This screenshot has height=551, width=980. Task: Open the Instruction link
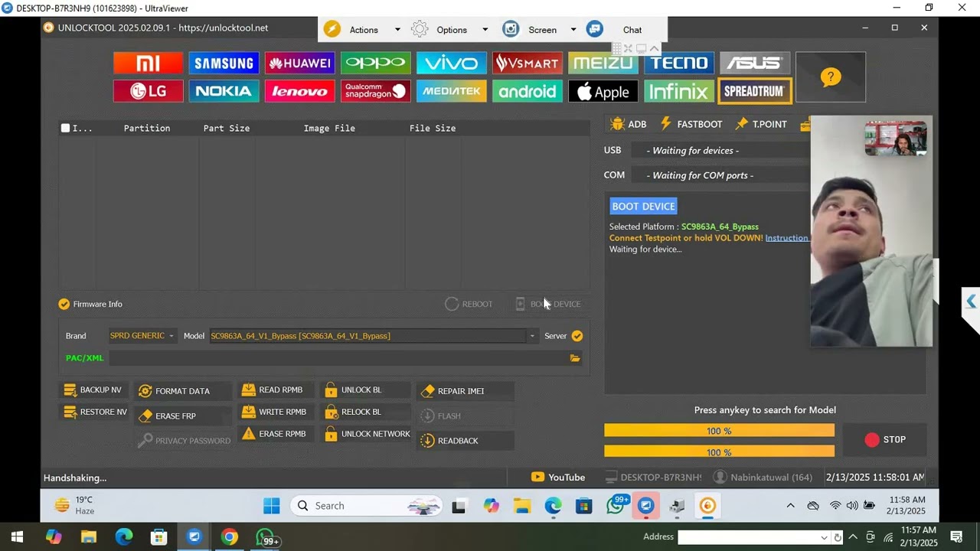tap(786, 238)
